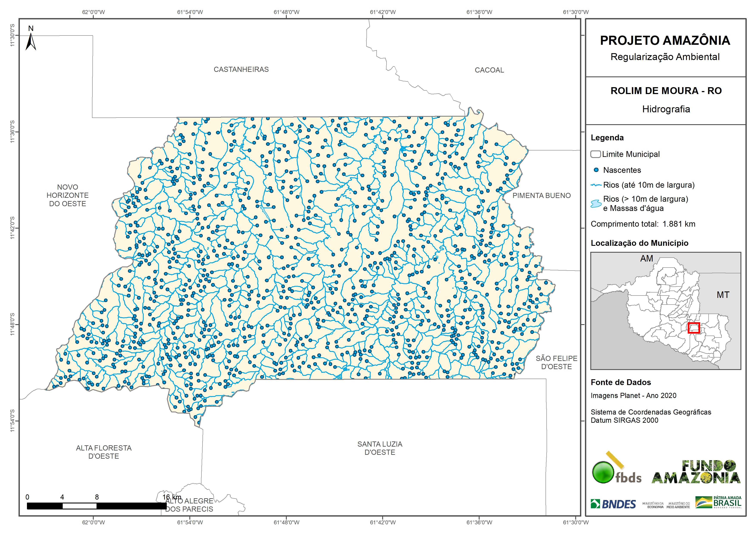Click the NOVO HORIZONTE DO OESTE label
The width and height of the screenshot is (756, 534).
click(x=67, y=195)
